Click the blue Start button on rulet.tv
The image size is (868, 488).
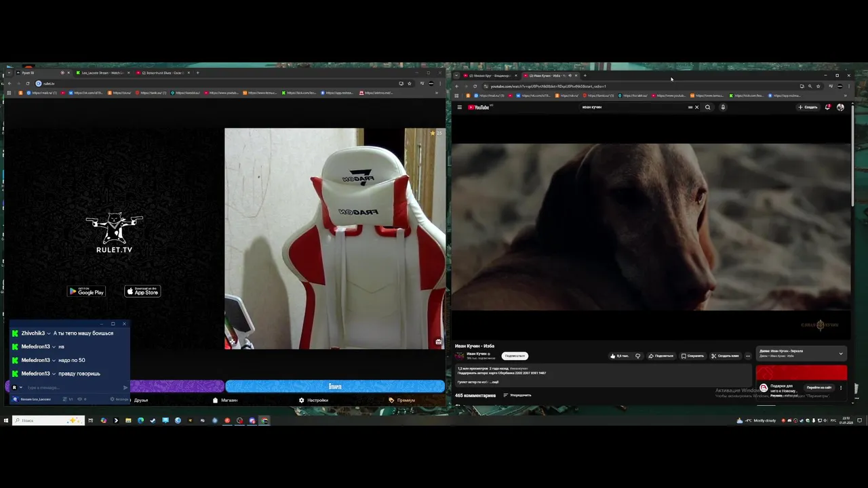pyautogui.click(x=335, y=386)
